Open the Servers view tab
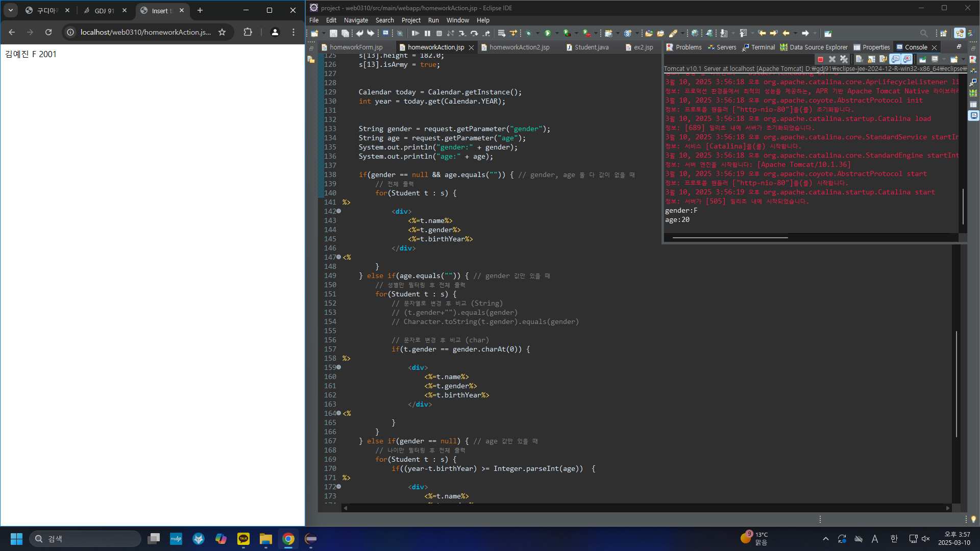Image resolution: width=980 pixels, height=551 pixels. (726, 47)
